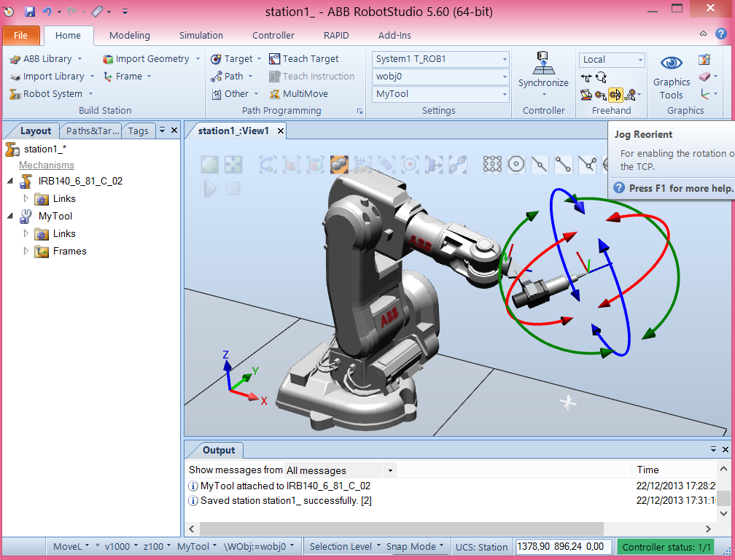Viewport: 735px width, 560px height.
Task: Toggle the Freehand Move mode
Action: (x=586, y=77)
